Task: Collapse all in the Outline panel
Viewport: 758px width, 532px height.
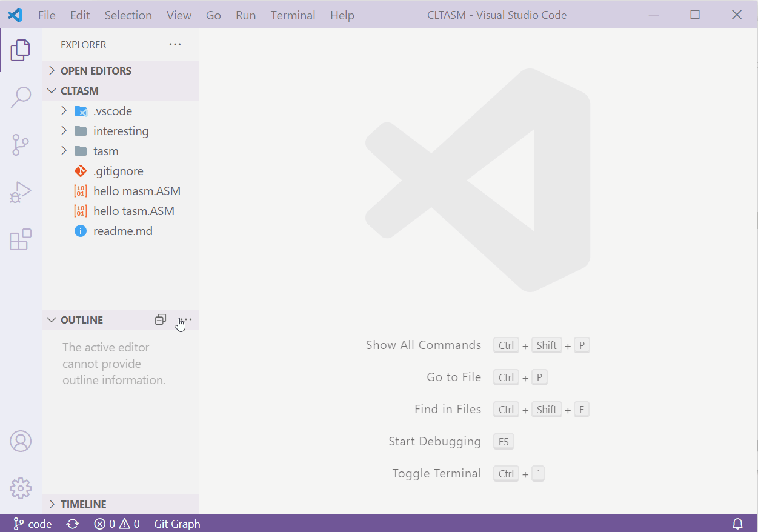Action: (x=161, y=319)
